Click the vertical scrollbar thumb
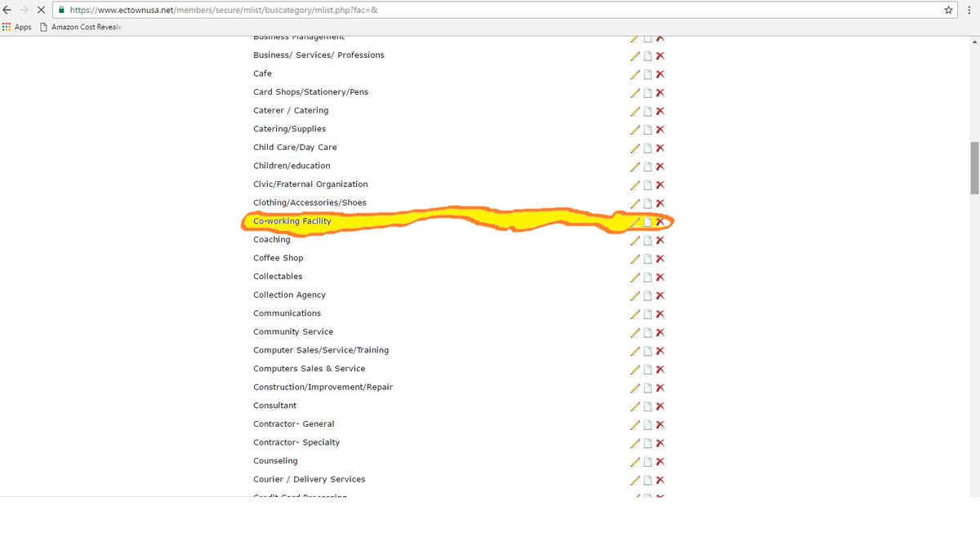The width and height of the screenshot is (980, 541). (974, 168)
